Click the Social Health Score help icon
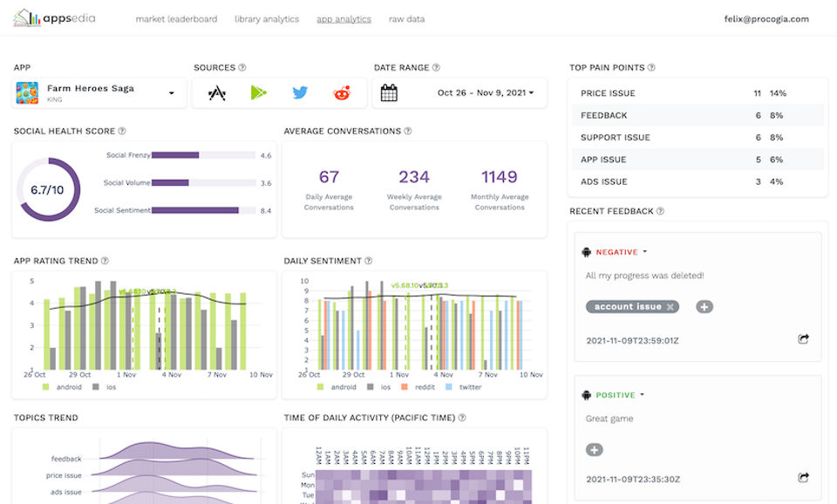 (x=122, y=131)
